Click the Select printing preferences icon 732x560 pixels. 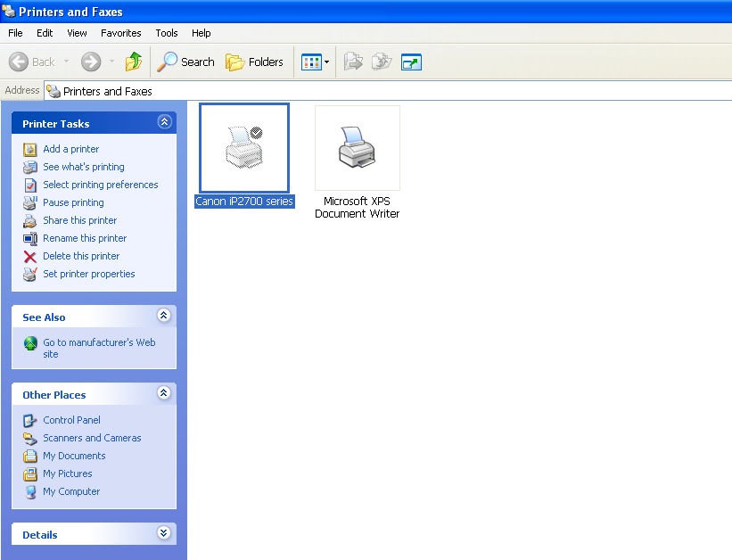pyautogui.click(x=30, y=185)
